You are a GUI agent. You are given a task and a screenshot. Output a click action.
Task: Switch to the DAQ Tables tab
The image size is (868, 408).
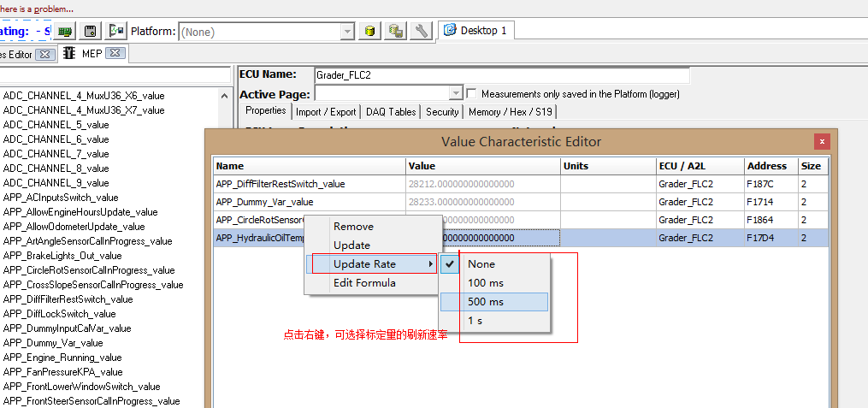tap(391, 111)
